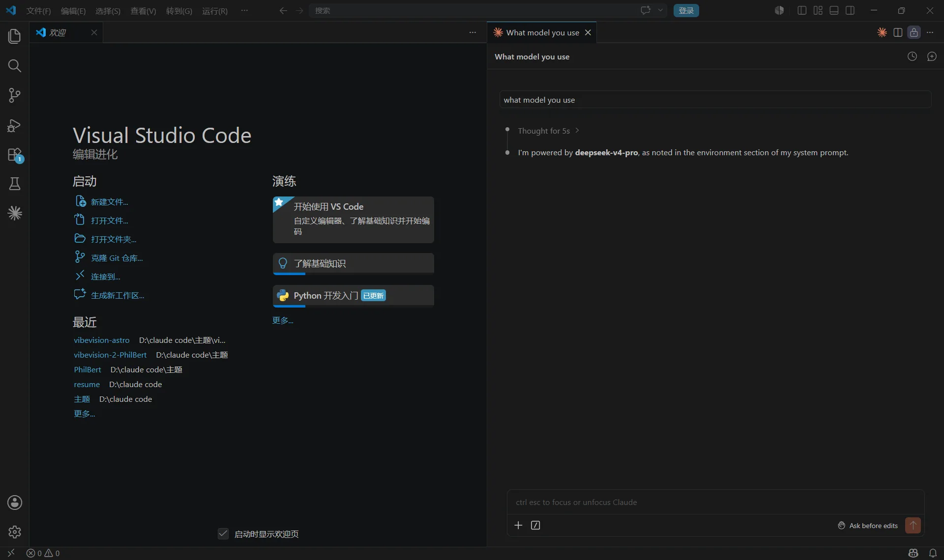This screenshot has width=944, height=560.
Task: Open the Python 开发入门 walkthrough
Action: (x=353, y=296)
